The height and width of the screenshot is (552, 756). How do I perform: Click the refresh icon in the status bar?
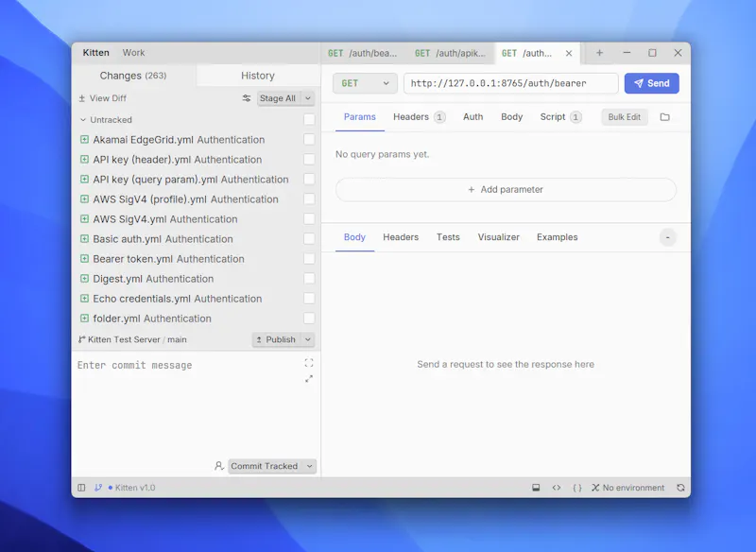(x=680, y=488)
